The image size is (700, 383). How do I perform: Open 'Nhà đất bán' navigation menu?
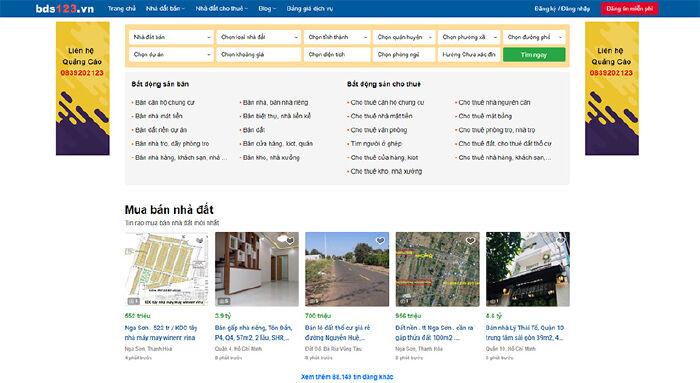click(x=165, y=8)
